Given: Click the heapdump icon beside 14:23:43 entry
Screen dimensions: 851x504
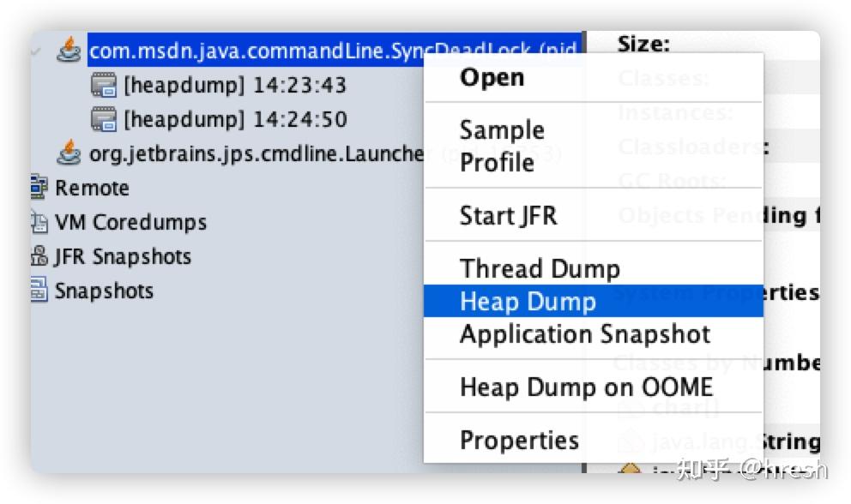Looking at the screenshot, I should click(x=105, y=85).
